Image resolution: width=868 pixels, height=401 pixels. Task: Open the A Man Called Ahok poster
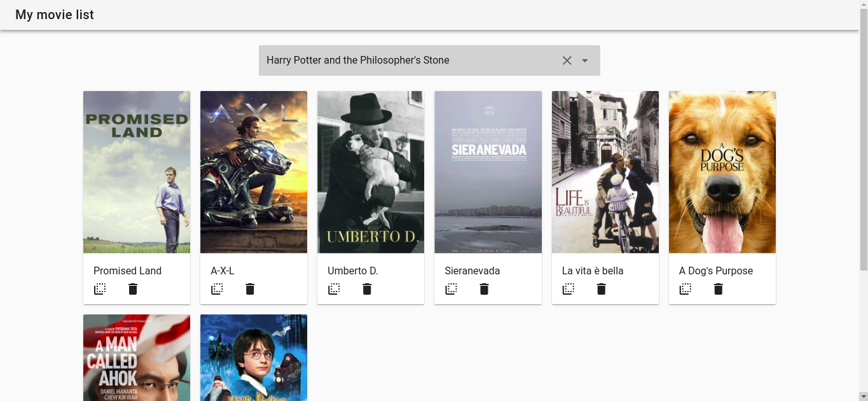[x=137, y=358]
